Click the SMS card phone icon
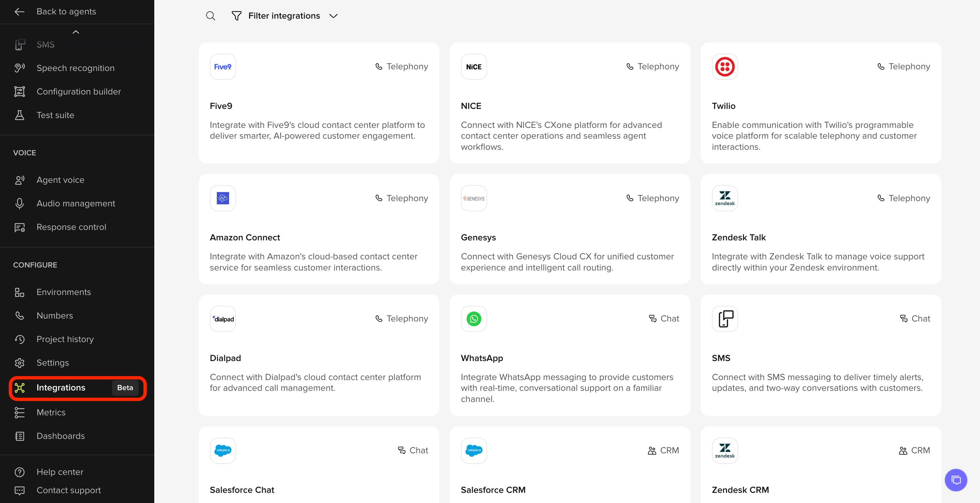Screen dimensions: 980x503 (x=725, y=319)
